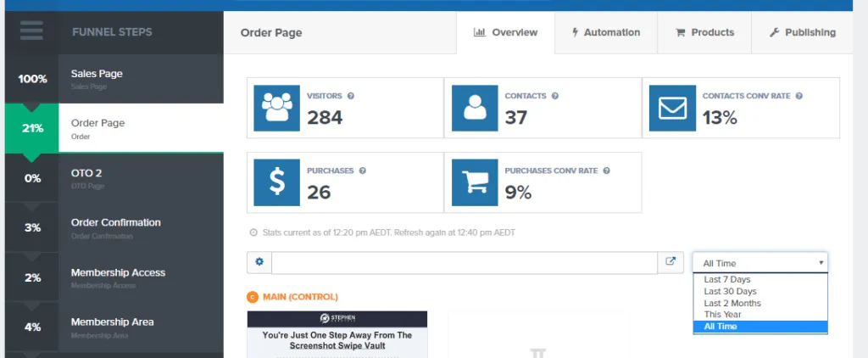Viewport: 868px width, 358px height.
Task: Toggle the hamburger menu above funnel steps
Action: [31, 31]
